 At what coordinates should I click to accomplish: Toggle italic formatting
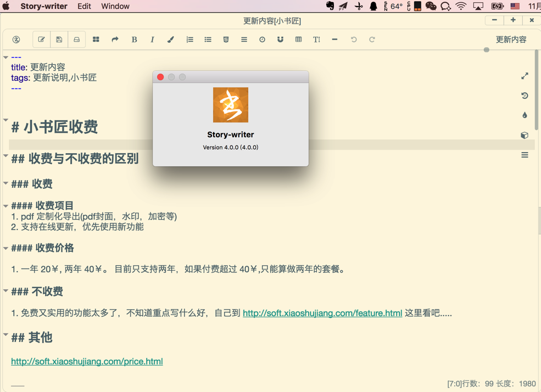point(152,40)
